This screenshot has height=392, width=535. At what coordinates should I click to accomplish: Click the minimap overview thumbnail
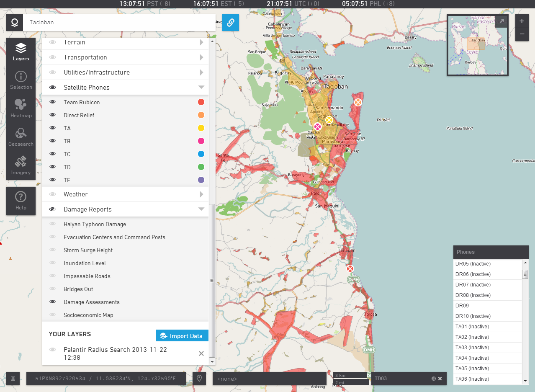pos(478,45)
